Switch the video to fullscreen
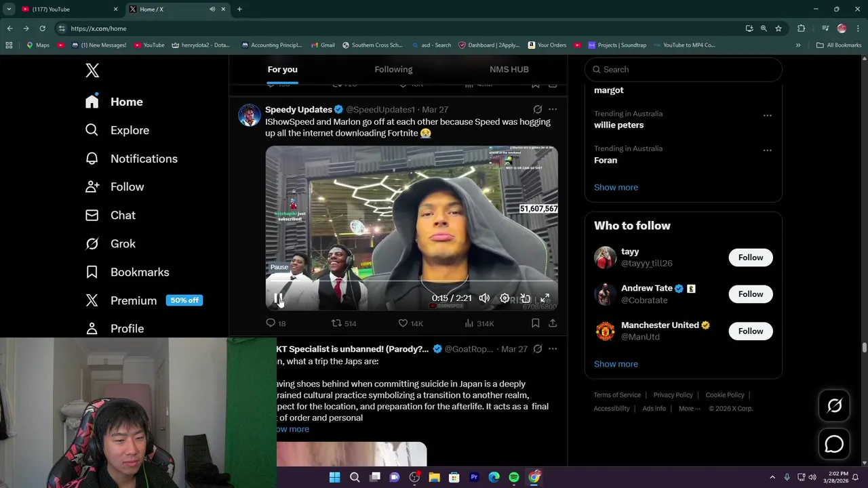Screen dimensions: 868x488 pyautogui.click(x=545, y=298)
